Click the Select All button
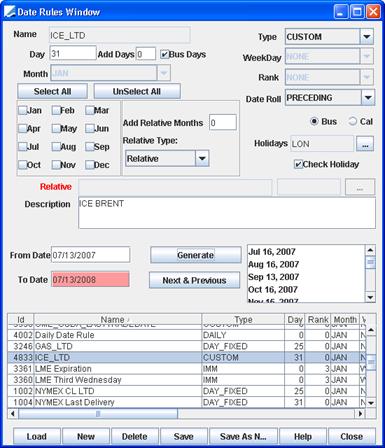 [x=52, y=91]
